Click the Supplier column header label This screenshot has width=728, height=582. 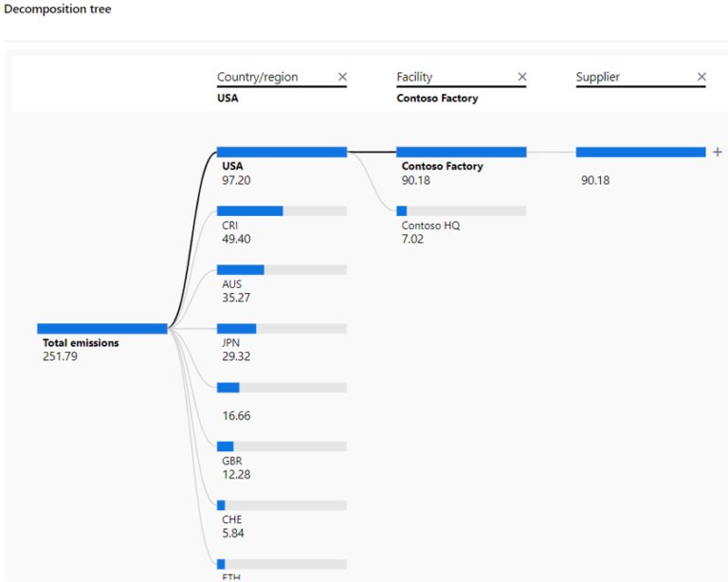[x=598, y=77]
